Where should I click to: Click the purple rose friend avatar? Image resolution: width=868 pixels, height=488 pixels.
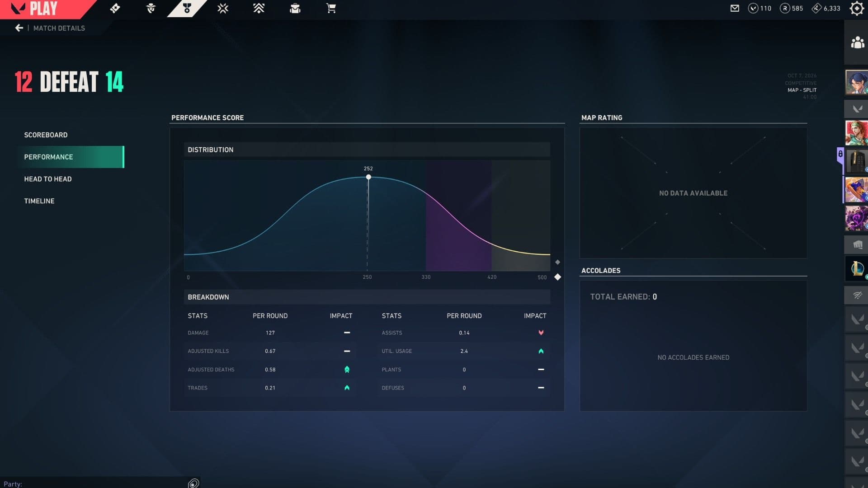tap(856, 218)
